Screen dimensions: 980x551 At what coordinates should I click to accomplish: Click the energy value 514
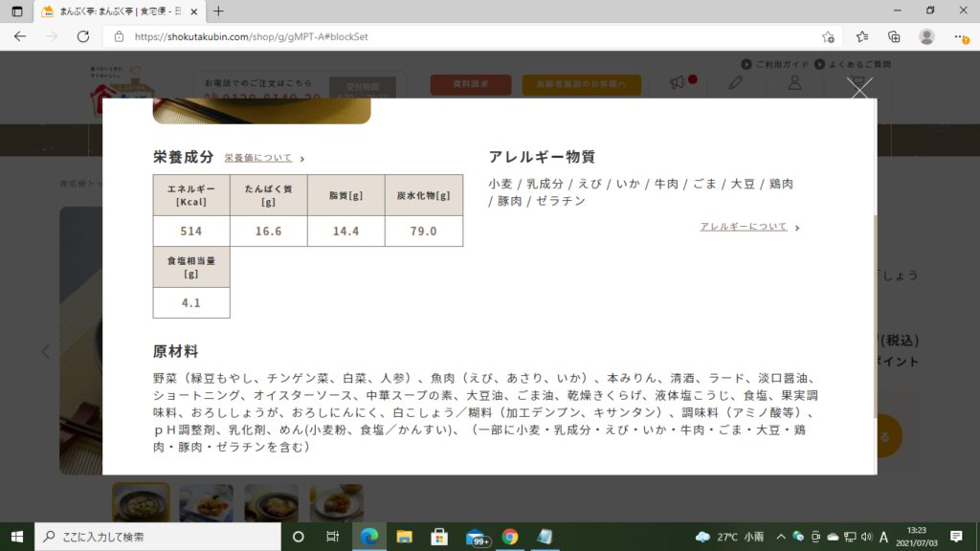pyautogui.click(x=191, y=231)
